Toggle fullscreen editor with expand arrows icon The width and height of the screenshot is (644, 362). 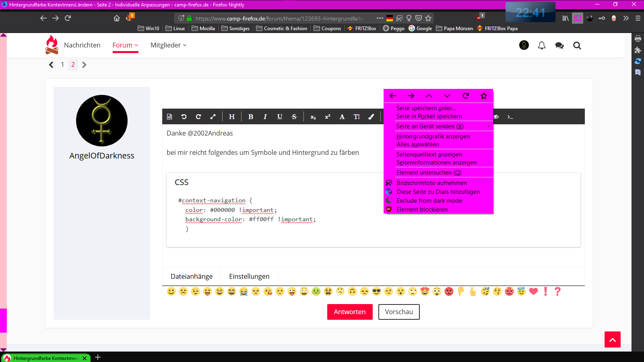click(x=213, y=117)
